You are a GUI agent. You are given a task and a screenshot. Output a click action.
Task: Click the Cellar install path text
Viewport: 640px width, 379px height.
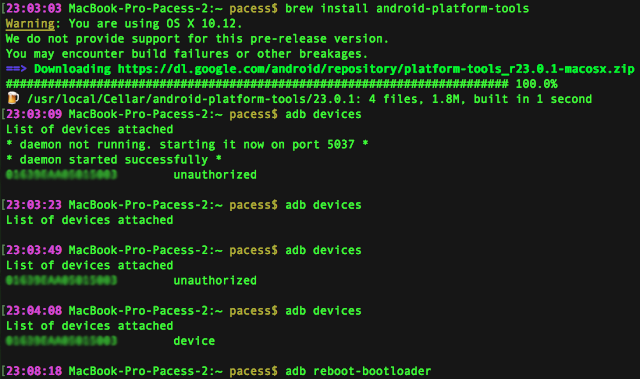pyautogui.click(x=194, y=99)
